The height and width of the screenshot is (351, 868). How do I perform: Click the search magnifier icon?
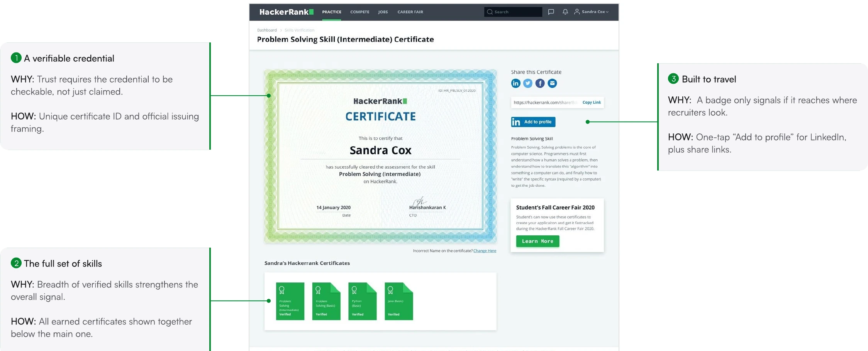[490, 12]
